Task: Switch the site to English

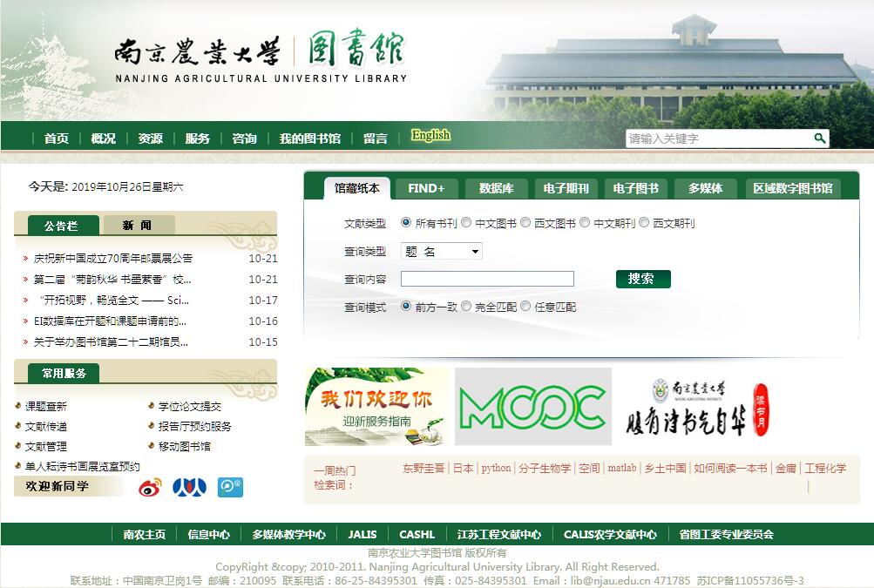Action: click(x=430, y=135)
